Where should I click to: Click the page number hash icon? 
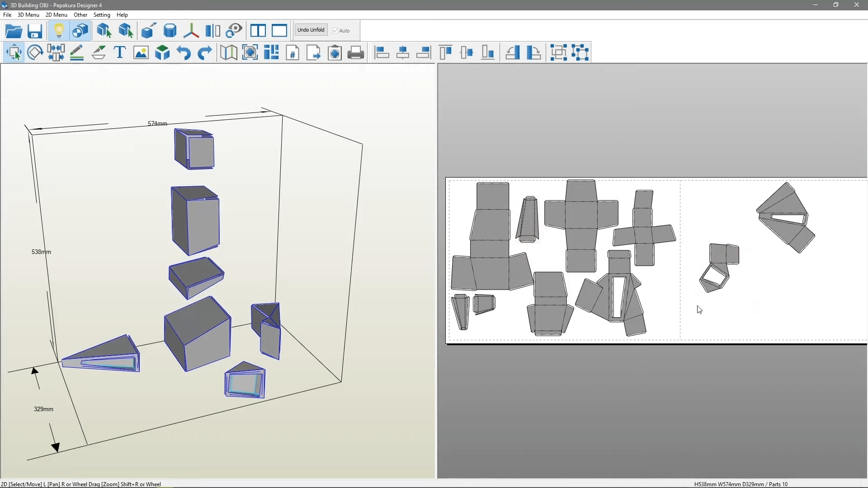tap(292, 52)
